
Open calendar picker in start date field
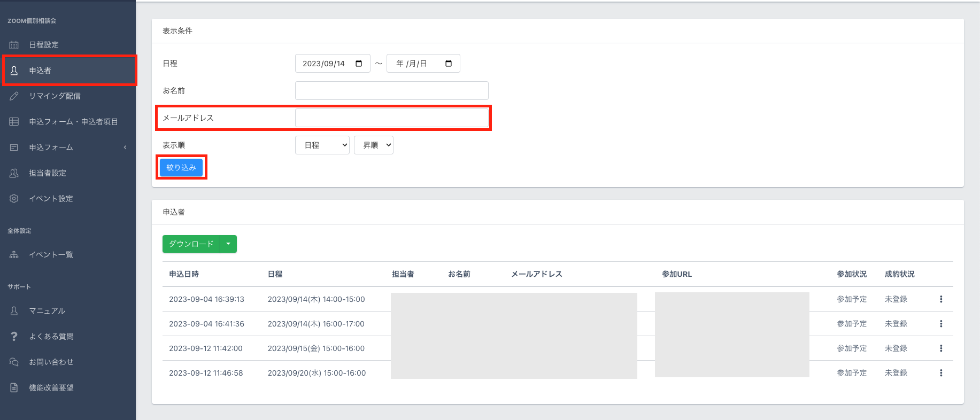point(359,64)
